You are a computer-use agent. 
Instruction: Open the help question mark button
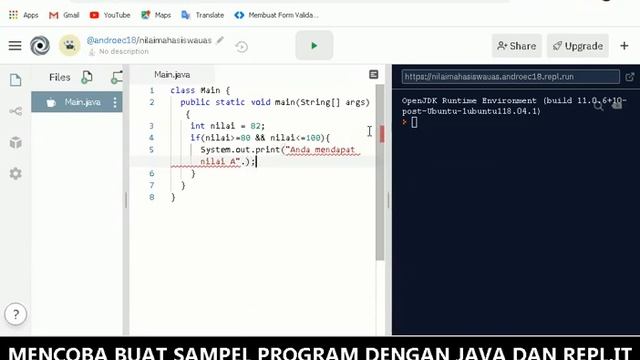click(x=16, y=314)
